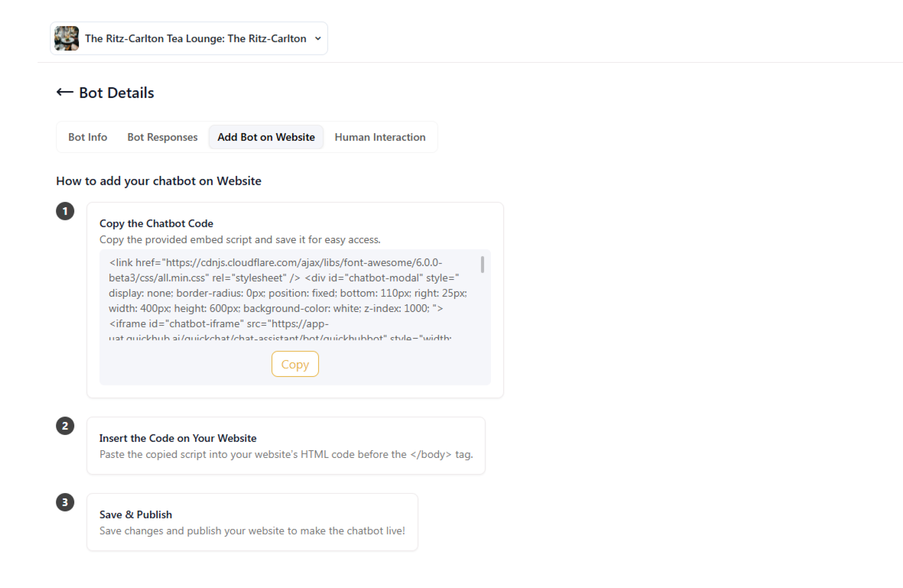
Task: Click the embed code box scrollbar
Action: [x=482, y=265]
